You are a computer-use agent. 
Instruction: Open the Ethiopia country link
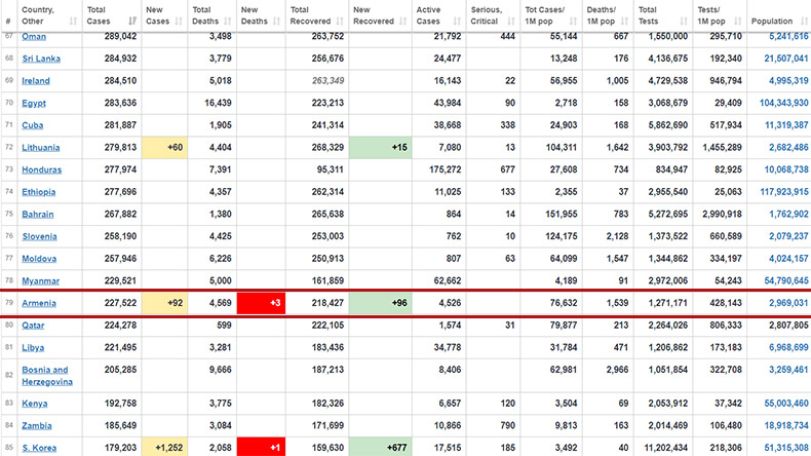pos(38,192)
